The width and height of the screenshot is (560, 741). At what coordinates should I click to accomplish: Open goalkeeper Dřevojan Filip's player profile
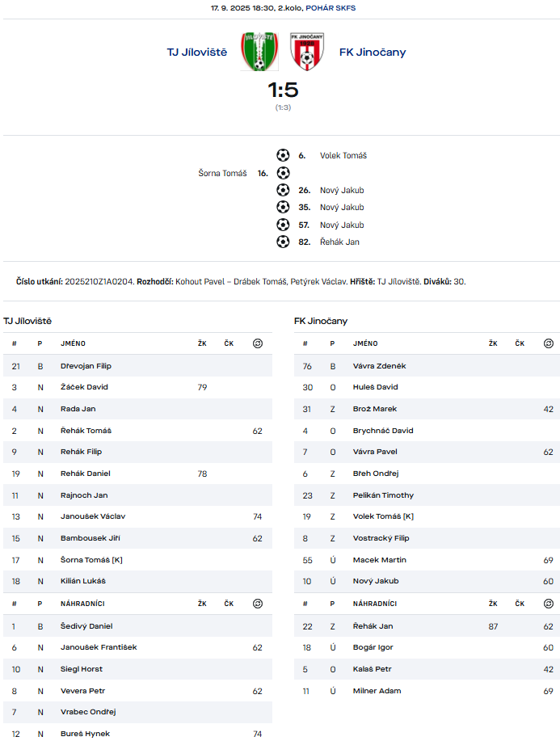86,366
